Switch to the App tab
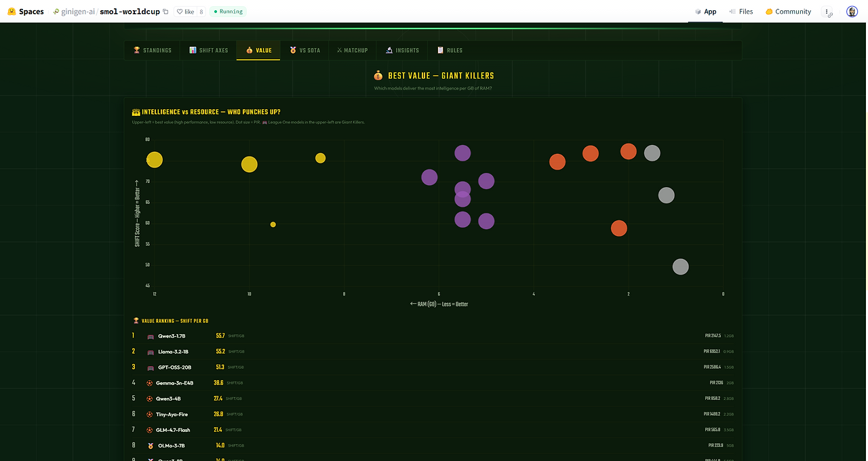The image size is (868, 461). (705, 12)
